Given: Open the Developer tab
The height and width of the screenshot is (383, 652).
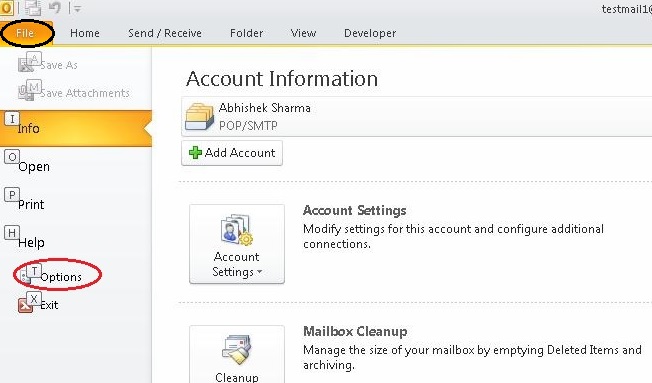Looking at the screenshot, I should (370, 33).
